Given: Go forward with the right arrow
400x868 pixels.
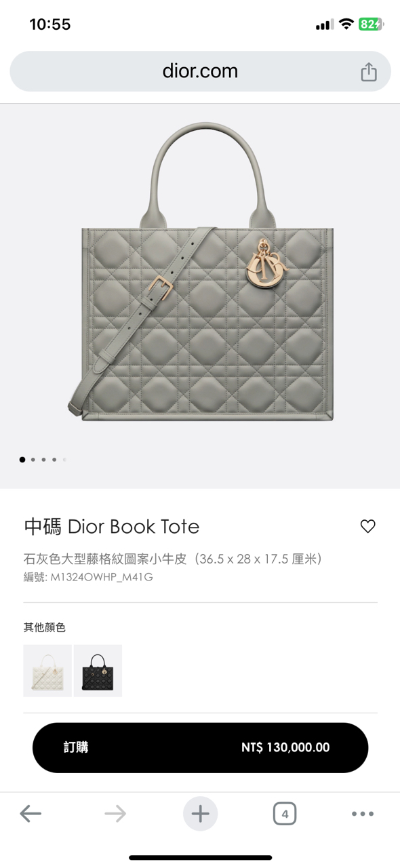Looking at the screenshot, I should [x=115, y=814].
